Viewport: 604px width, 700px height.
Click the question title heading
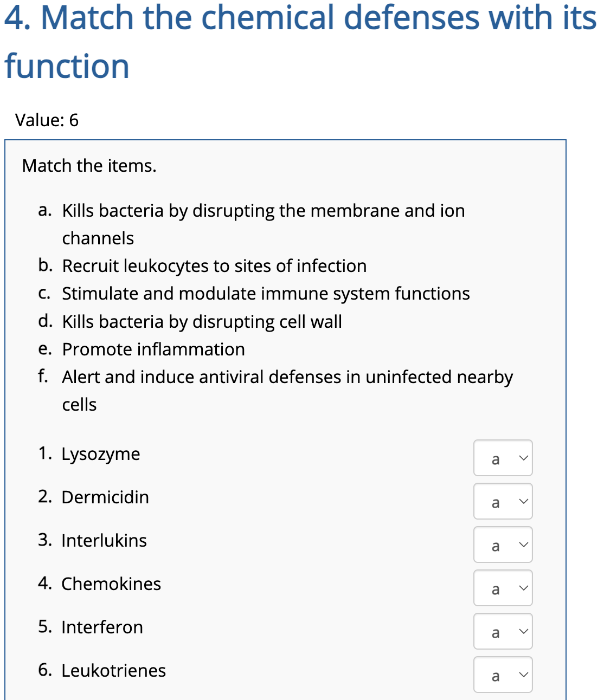tap(298, 41)
